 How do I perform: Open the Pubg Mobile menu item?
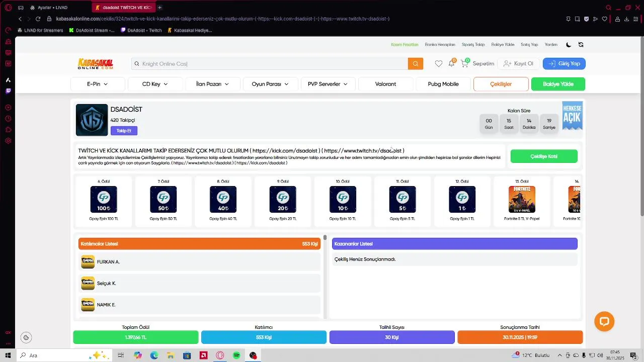coord(443,84)
